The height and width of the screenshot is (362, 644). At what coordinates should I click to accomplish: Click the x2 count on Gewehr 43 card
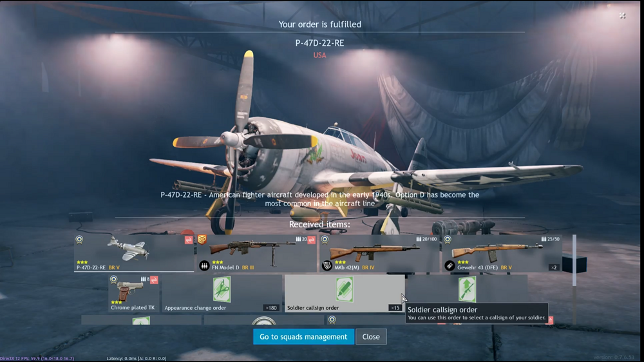[x=554, y=267]
